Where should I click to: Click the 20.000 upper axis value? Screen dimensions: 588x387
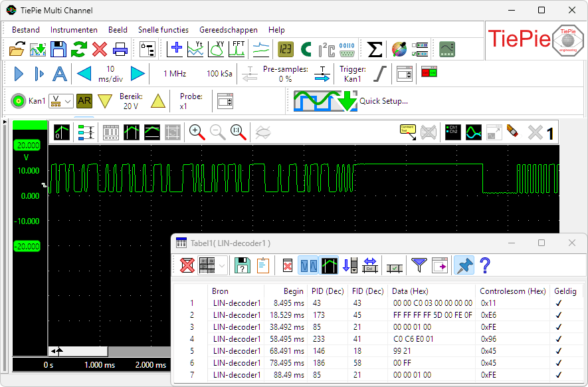click(x=27, y=145)
